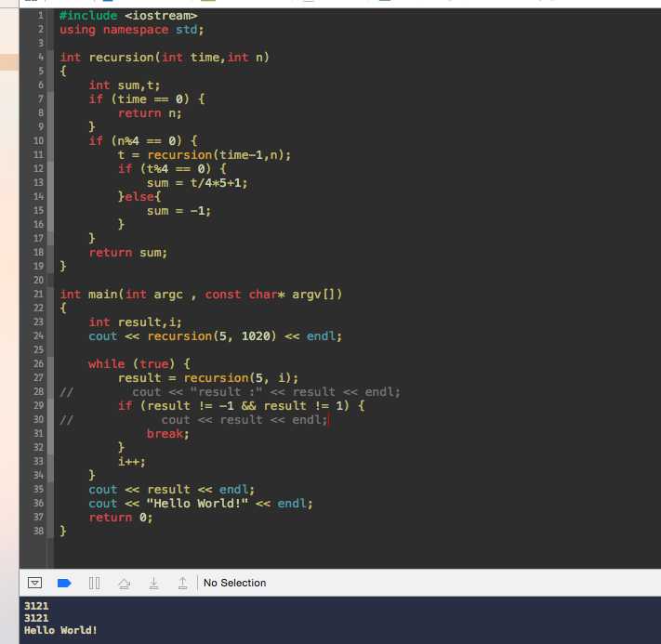The image size is (661, 644).
Task: Place cursor on '#include <iostream>' line
Action: 128,16
